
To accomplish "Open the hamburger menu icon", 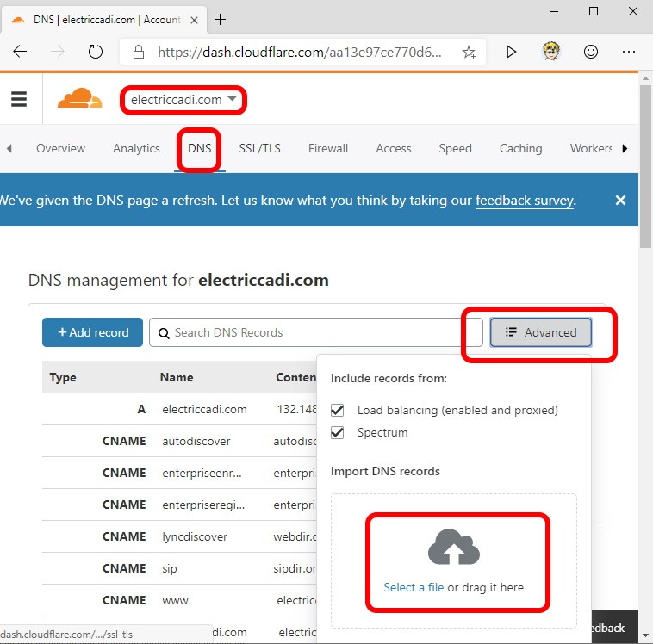I will (x=19, y=99).
